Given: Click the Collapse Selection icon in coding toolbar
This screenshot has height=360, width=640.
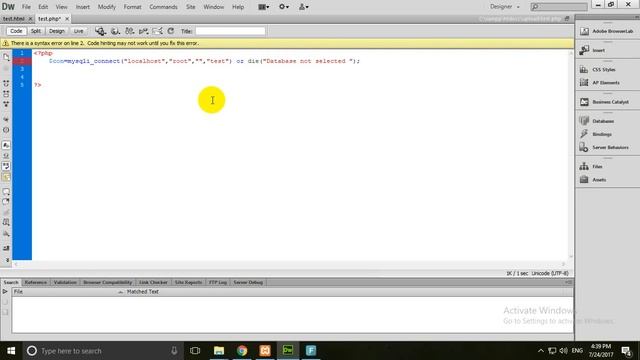Looking at the screenshot, I should [6, 94].
